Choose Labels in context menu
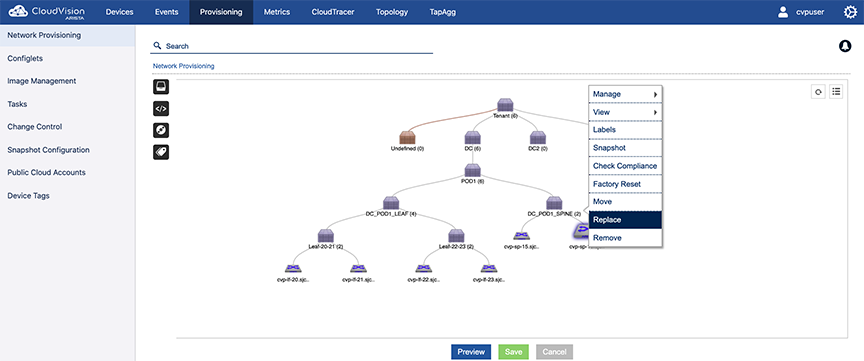The width and height of the screenshot is (864, 361). (625, 130)
